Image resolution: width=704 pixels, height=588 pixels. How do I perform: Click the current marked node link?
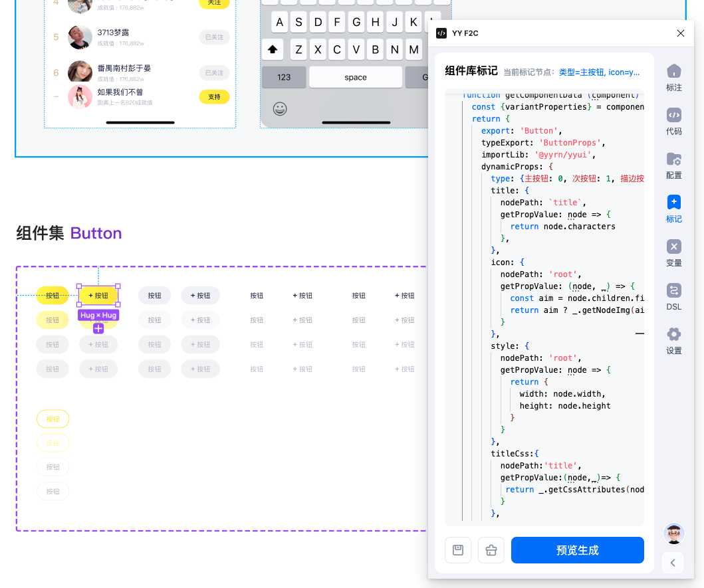[x=599, y=72]
